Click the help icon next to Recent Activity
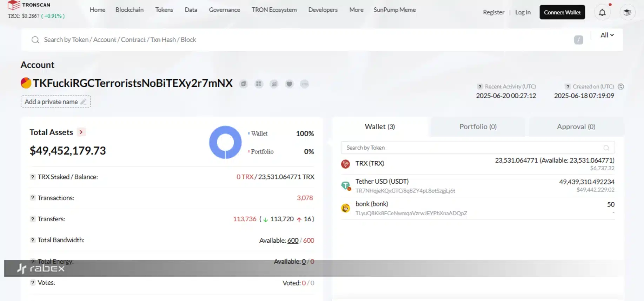 480,86
